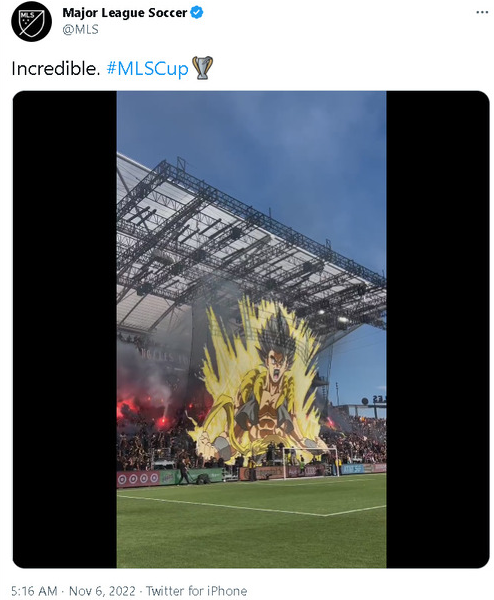Image resolution: width=494 pixels, height=600 pixels.
Task: Open the @MLS handle link
Action: (x=80, y=29)
